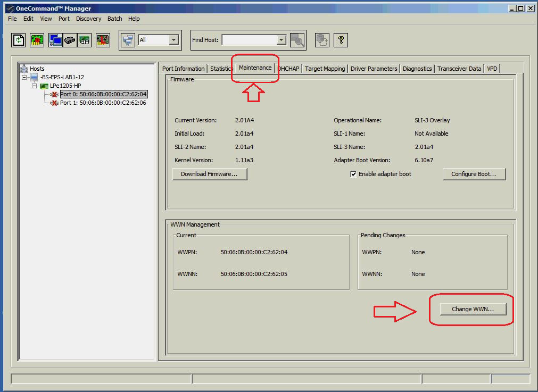Open the Port menu
The image size is (538, 392).
point(64,19)
